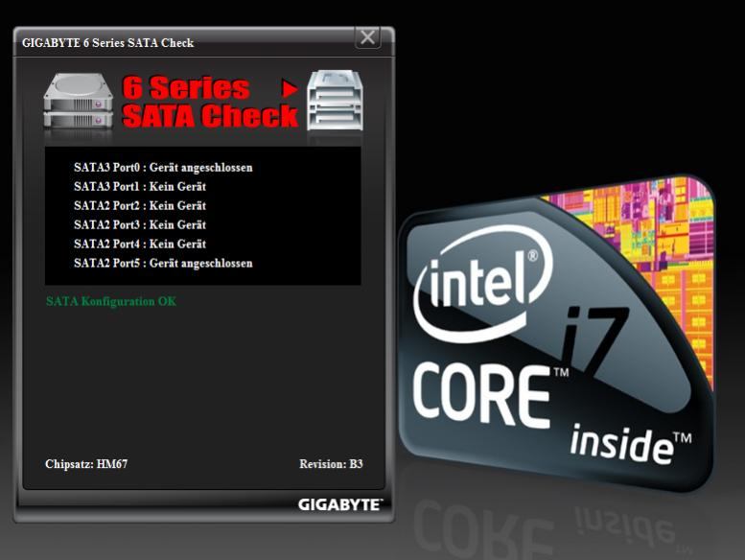Select the SATA2 Port5 Gerät angeschlossen line
The image size is (745, 560).
pyautogui.click(x=163, y=263)
